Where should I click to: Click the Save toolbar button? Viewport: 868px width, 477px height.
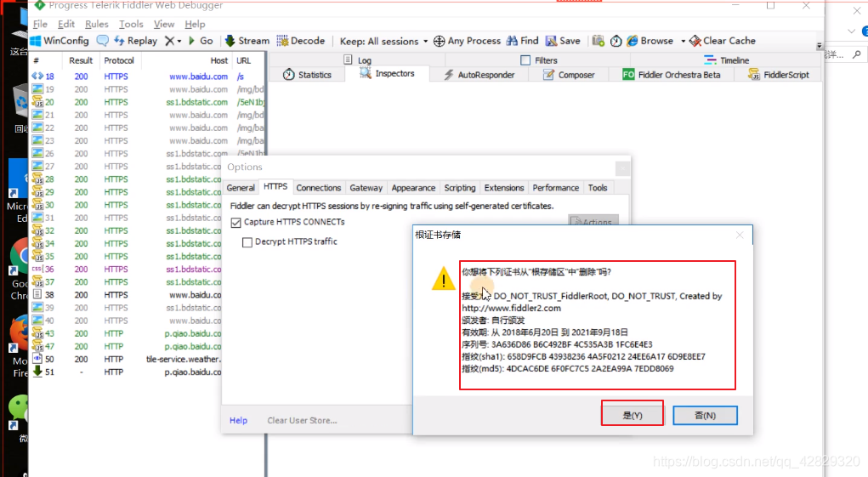(x=563, y=41)
